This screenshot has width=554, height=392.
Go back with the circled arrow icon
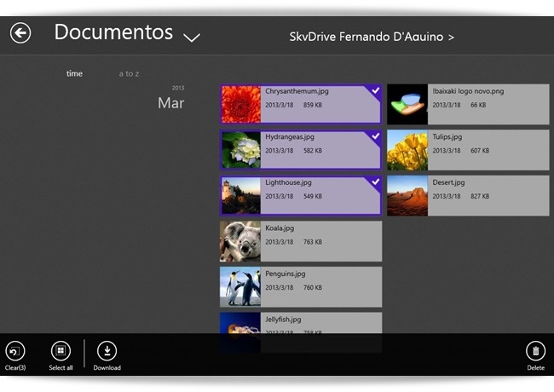click(20, 33)
